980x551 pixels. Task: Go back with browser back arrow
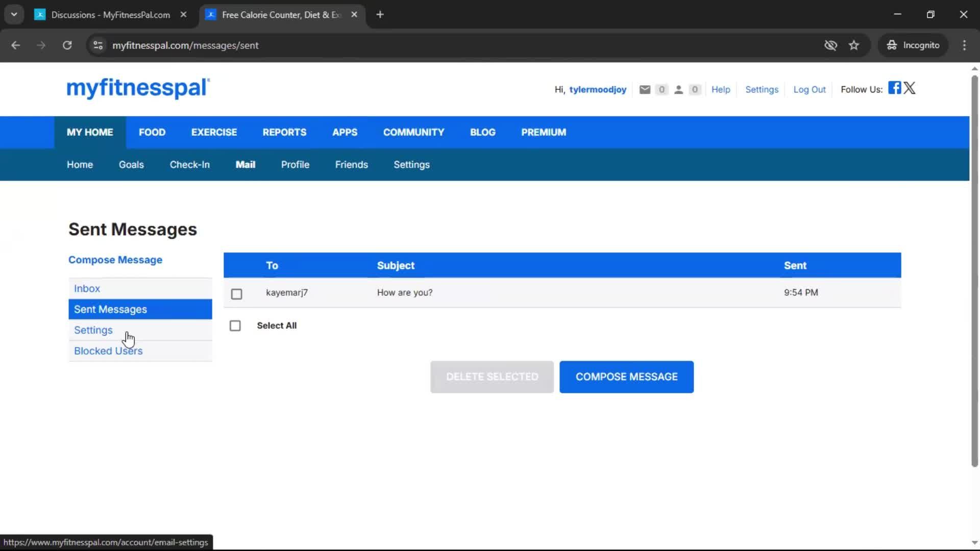click(15, 45)
